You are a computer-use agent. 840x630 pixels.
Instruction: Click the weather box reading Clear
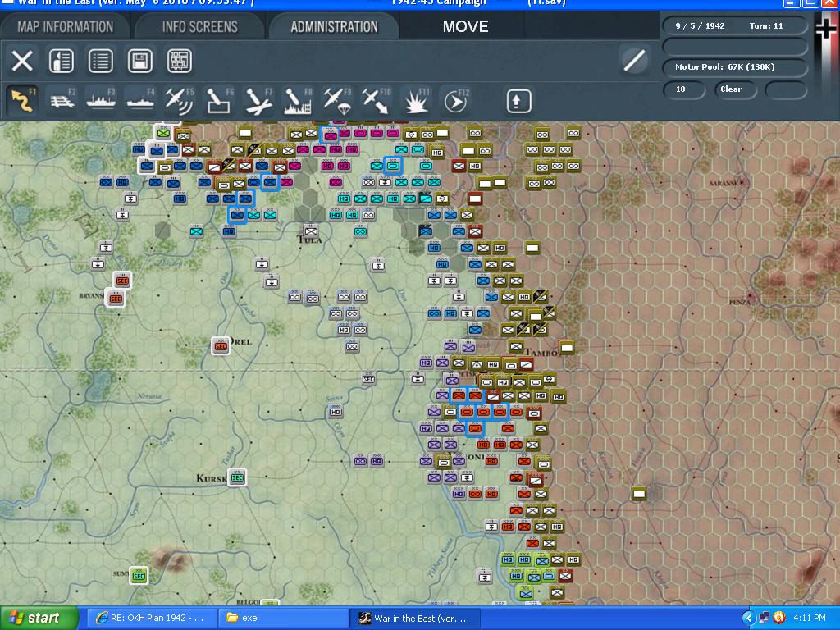pyautogui.click(x=734, y=89)
